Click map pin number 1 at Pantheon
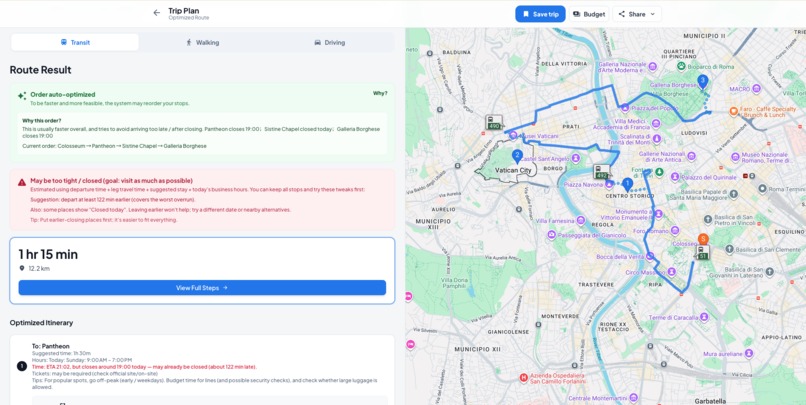 627,183
